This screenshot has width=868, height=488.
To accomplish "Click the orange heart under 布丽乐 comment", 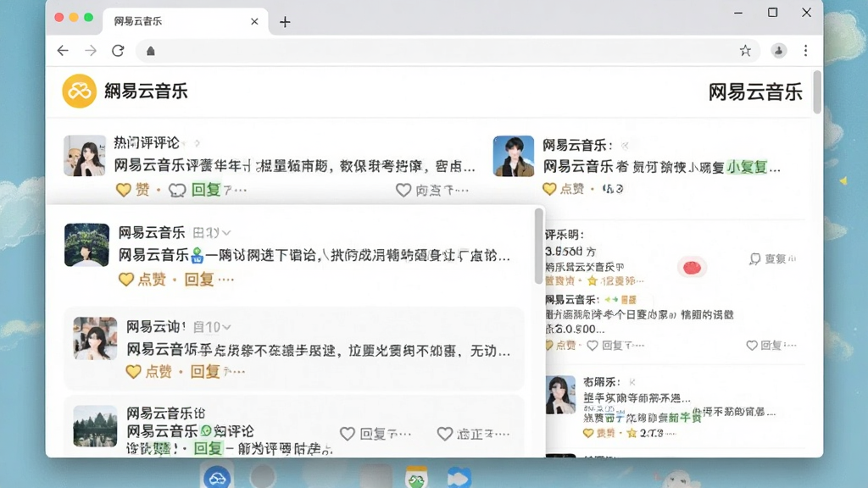I will [588, 433].
